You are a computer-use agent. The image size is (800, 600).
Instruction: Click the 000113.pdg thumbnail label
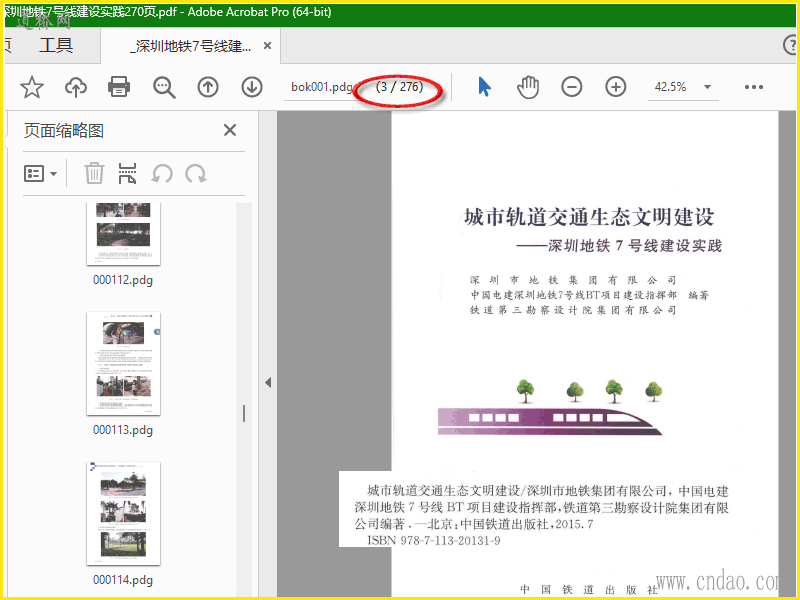click(x=123, y=430)
